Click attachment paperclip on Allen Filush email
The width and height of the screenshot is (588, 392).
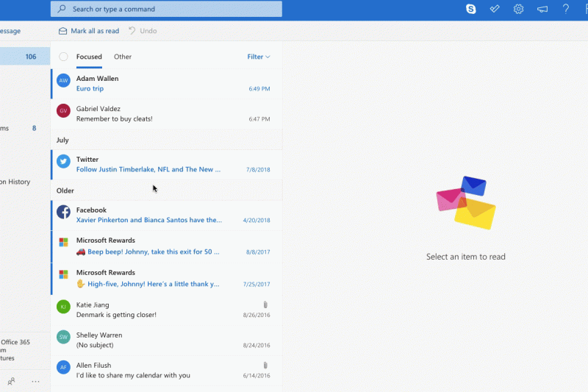265,365
